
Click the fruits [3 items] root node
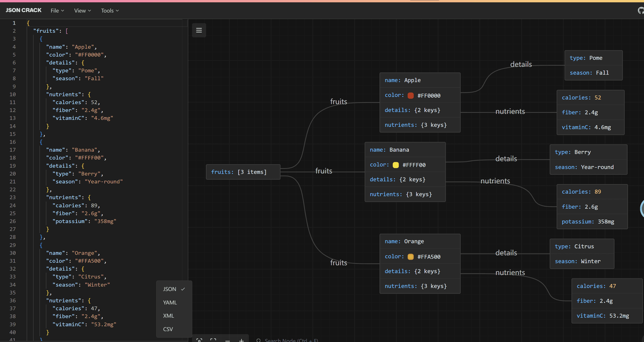pyautogui.click(x=243, y=172)
